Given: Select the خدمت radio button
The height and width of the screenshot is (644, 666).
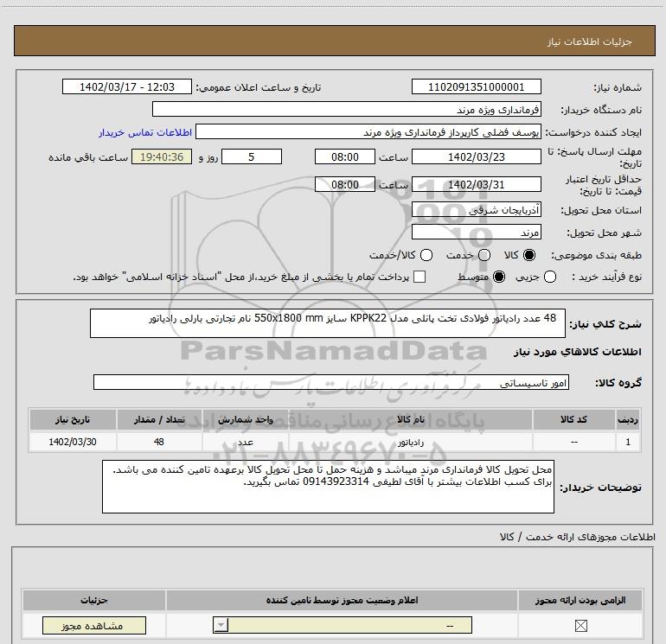Looking at the screenshot, I should click(484, 255).
